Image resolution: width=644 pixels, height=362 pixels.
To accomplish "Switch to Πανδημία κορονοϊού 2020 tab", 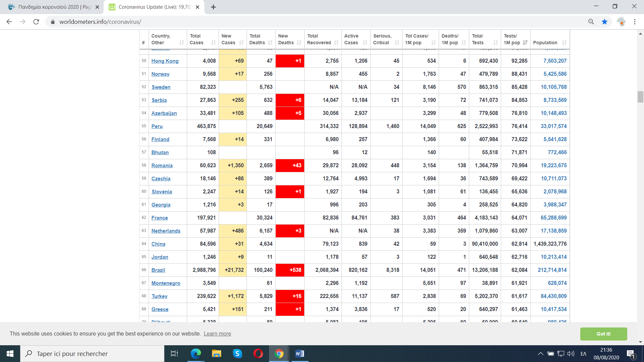I will tap(54, 7).
